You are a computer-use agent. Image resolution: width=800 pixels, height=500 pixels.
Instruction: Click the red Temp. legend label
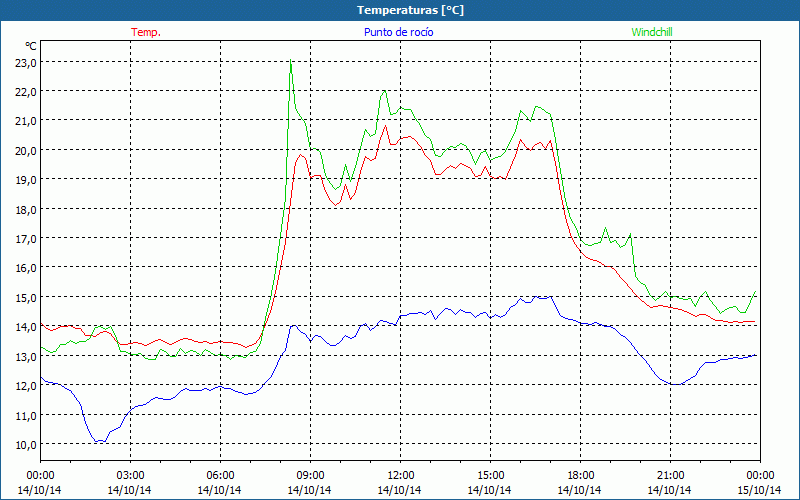tap(146, 32)
